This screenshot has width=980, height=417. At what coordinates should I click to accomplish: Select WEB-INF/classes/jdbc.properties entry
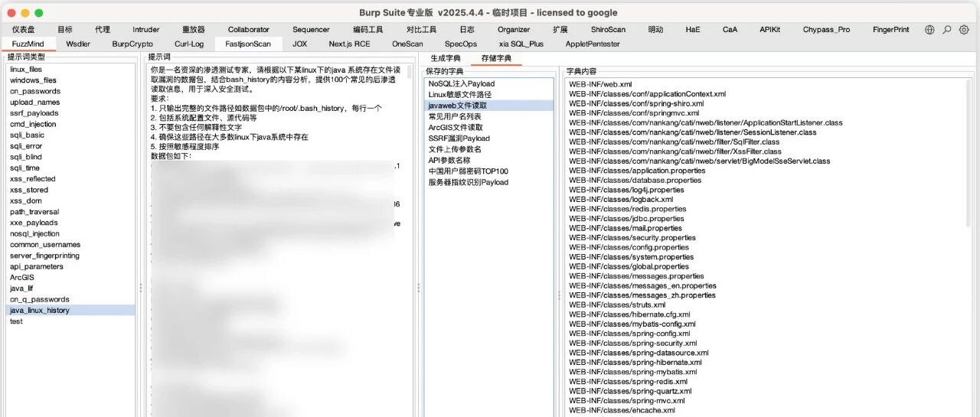626,218
